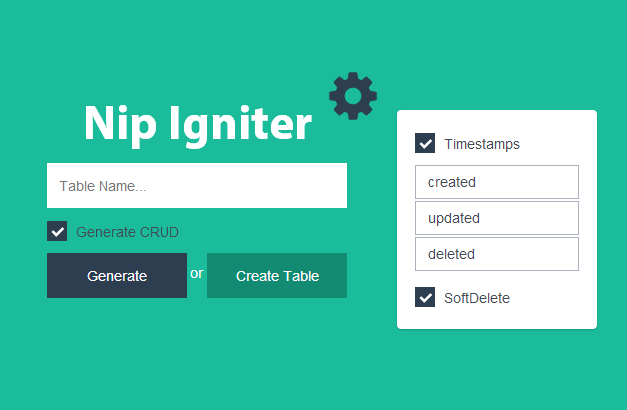The height and width of the screenshot is (410, 627).
Task: Click the Timestamps label text
Action: pyautogui.click(x=482, y=144)
